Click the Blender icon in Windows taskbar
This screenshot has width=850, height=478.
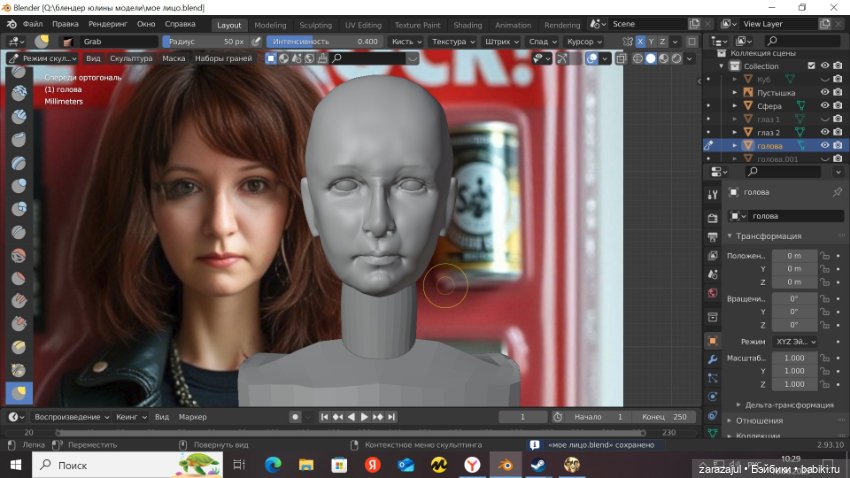point(505,465)
